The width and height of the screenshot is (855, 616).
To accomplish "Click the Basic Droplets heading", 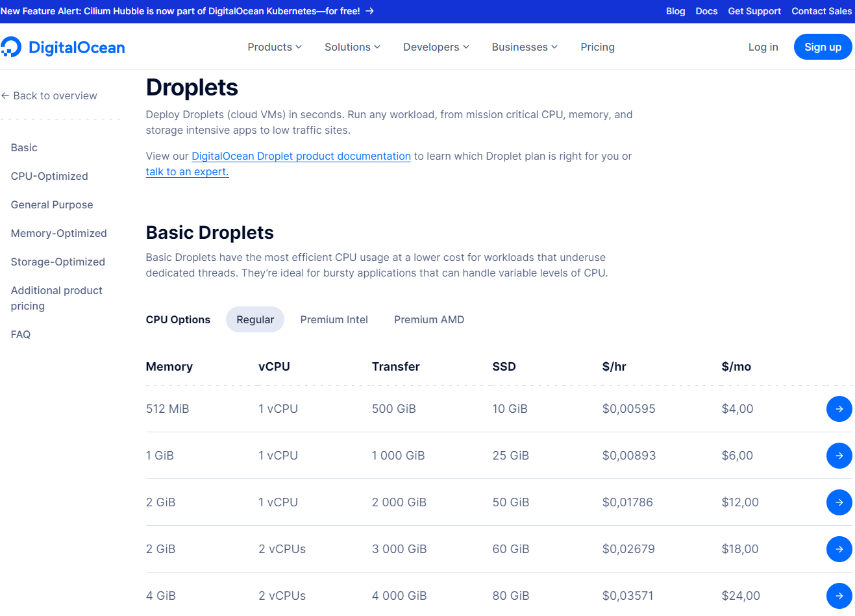I will [x=210, y=232].
